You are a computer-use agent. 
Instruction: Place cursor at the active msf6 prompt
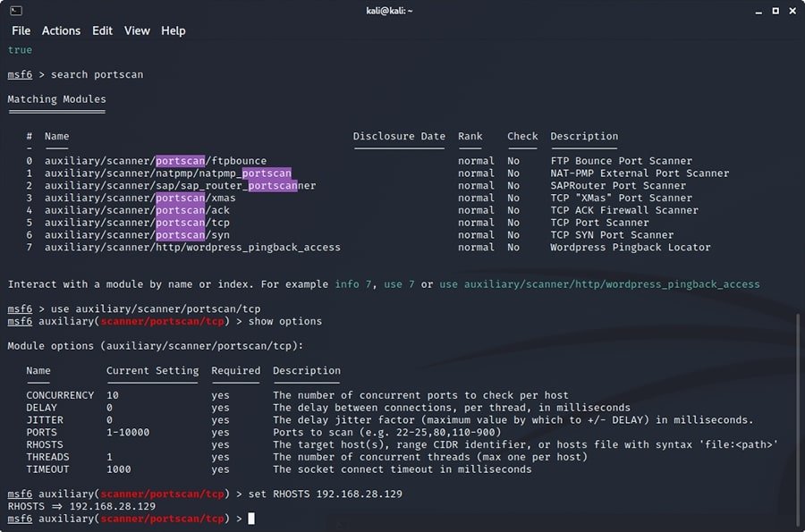[250, 518]
